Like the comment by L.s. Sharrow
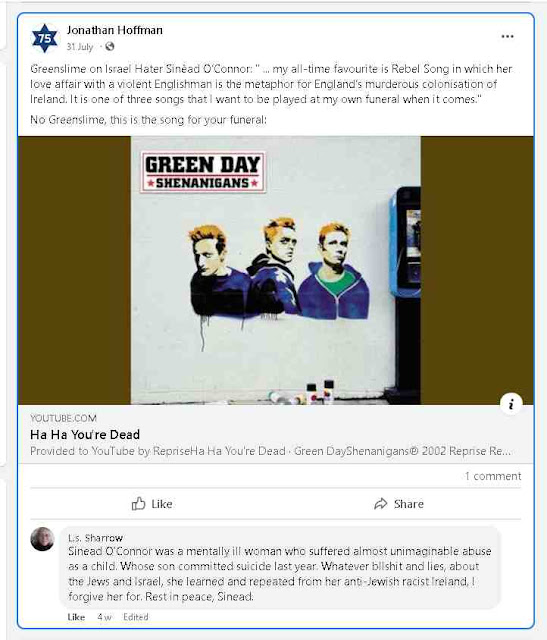Image resolution: width=547 pixels, height=640 pixels. coord(76,617)
